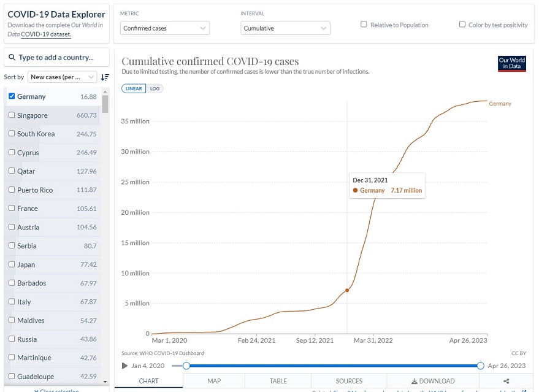The width and height of the screenshot is (539, 392).
Task: Click the Our World in Data logo
Action: 511,64
